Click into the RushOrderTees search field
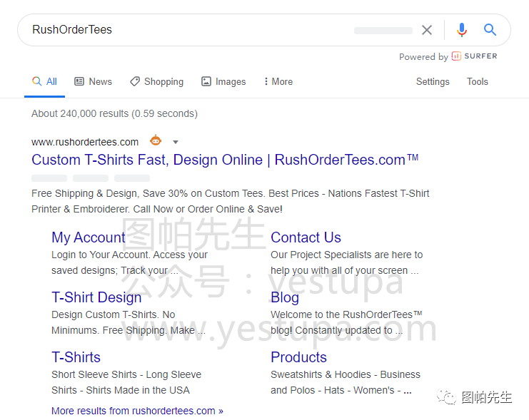Screen dimensions: 529x420 [186, 30]
